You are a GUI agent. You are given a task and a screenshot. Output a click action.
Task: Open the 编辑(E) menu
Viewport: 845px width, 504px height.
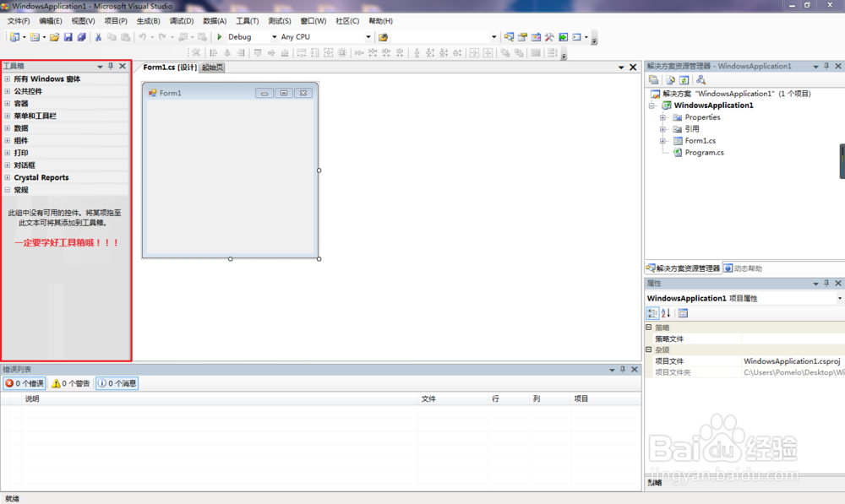[51, 21]
